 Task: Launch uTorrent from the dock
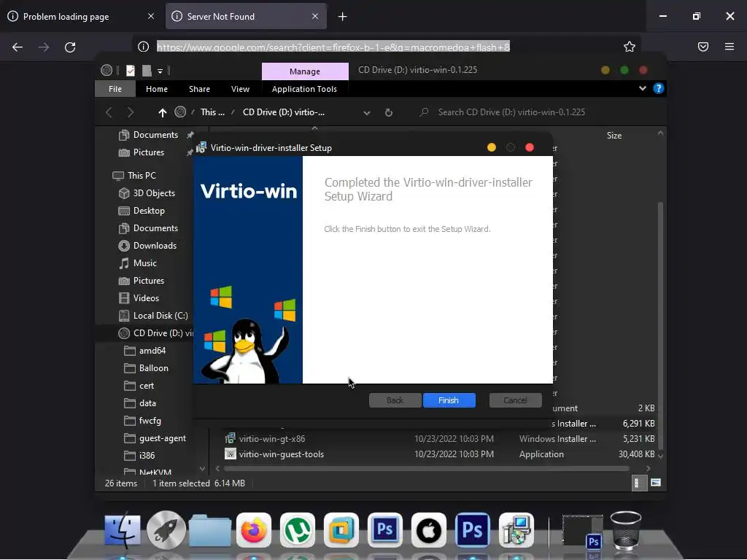coord(298,530)
